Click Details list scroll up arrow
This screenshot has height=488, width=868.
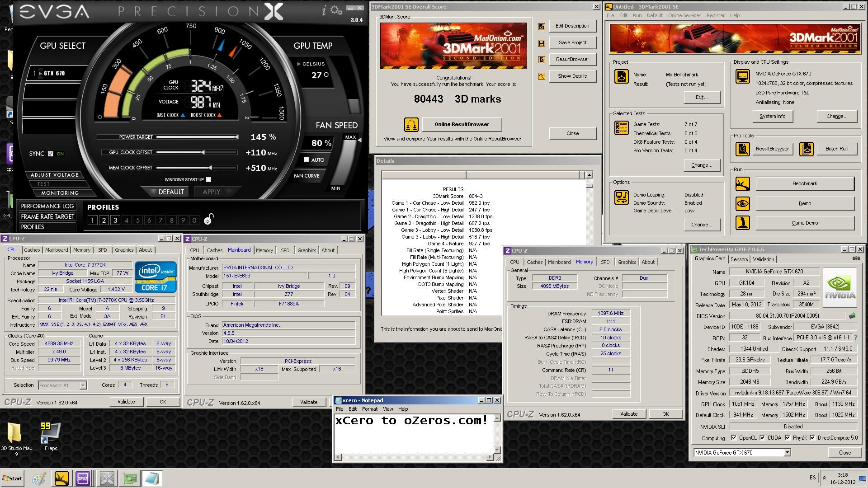click(x=589, y=175)
